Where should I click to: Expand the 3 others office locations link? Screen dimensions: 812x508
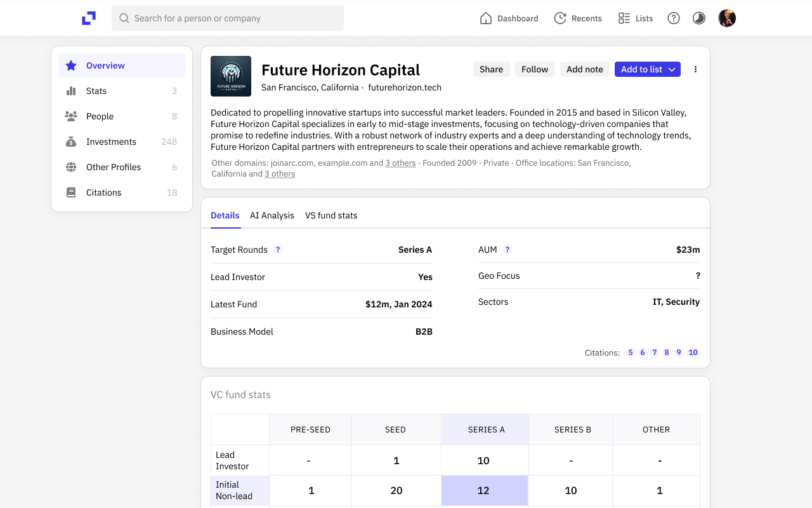[x=280, y=174]
